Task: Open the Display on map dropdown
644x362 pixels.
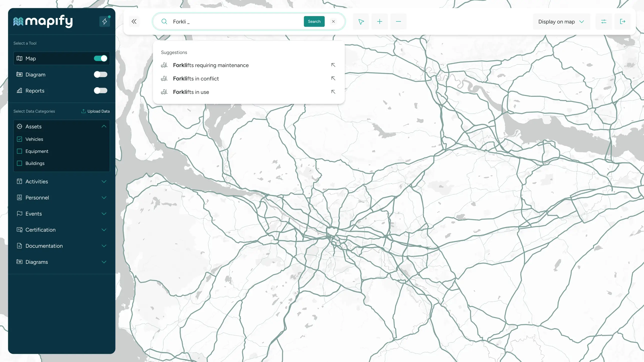Action: pyautogui.click(x=561, y=22)
